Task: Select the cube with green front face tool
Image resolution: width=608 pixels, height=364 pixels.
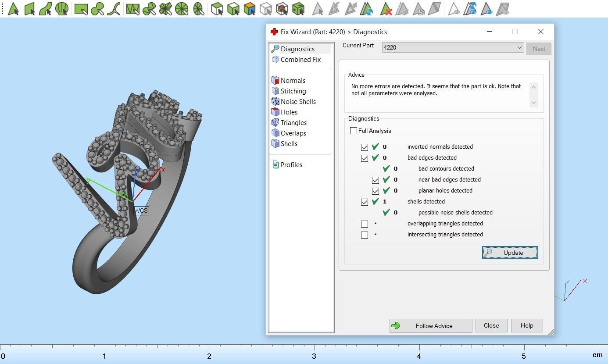Action: [233, 9]
